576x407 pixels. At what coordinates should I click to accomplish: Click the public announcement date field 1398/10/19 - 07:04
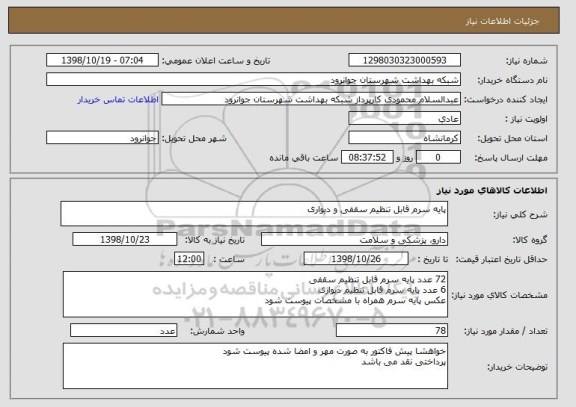[102, 60]
